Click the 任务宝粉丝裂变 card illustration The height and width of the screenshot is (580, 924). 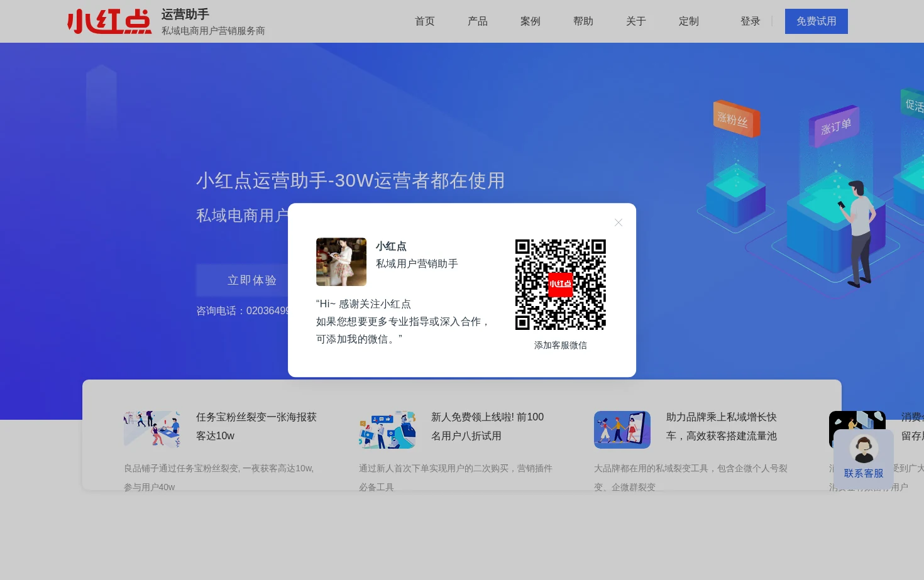[x=152, y=430]
